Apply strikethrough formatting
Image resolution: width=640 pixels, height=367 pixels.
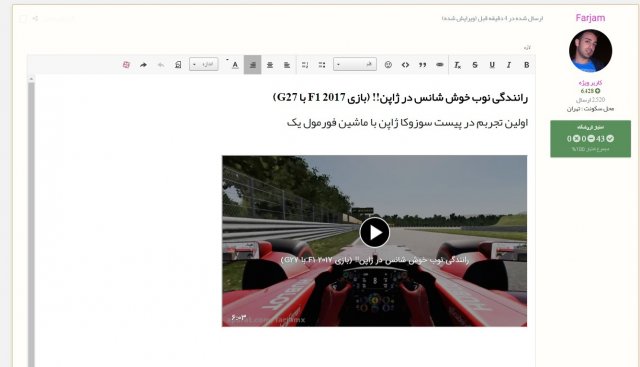point(475,65)
